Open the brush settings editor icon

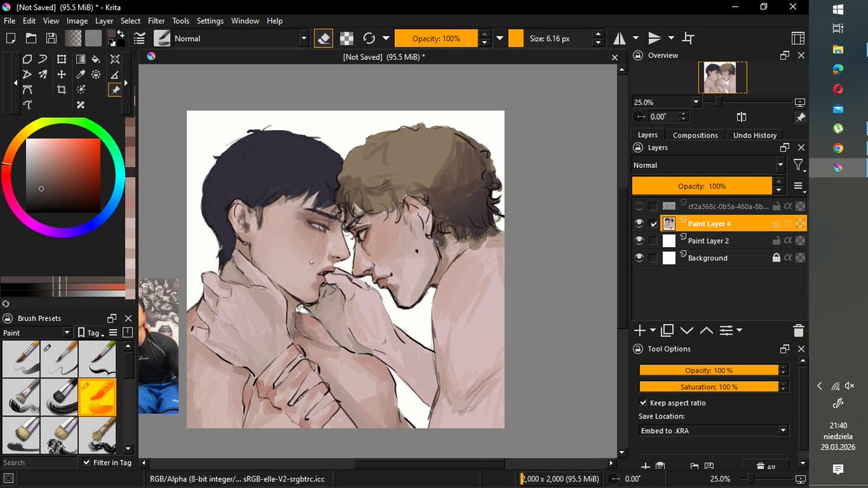click(x=140, y=38)
